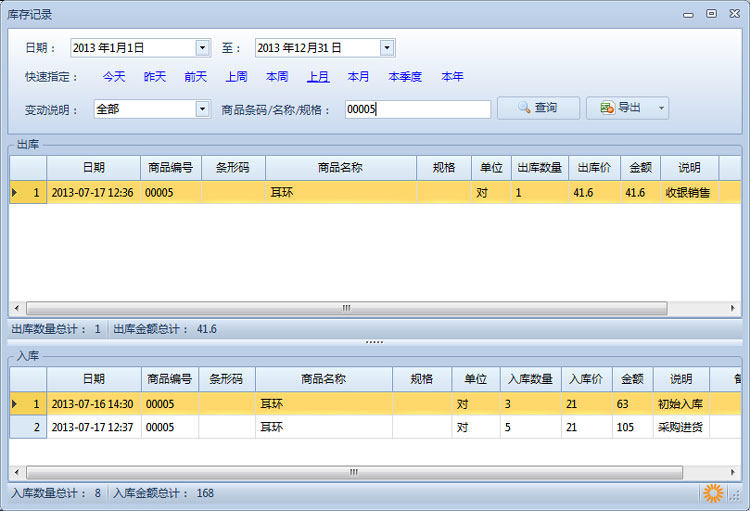The image size is (750, 511).
Task: Maximize the 库存记录 window
Action: pyautogui.click(x=711, y=13)
